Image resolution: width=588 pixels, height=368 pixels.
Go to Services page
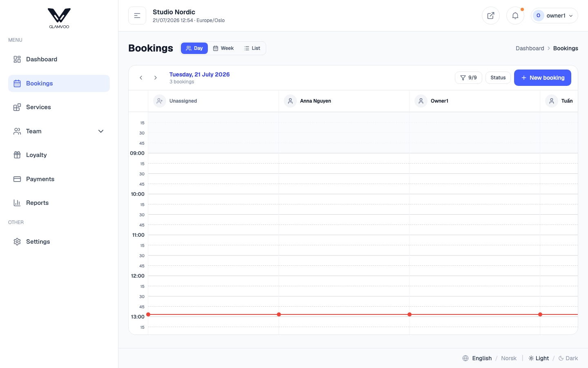click(x=59, y=107)
